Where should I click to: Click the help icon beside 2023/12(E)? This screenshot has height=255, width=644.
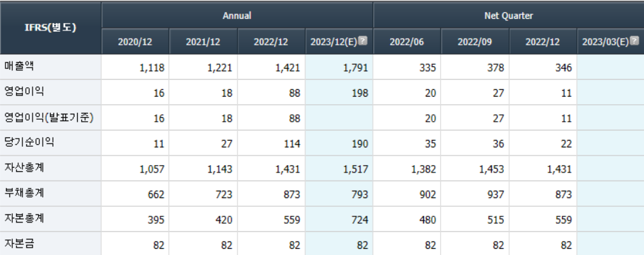click(363, 41)
